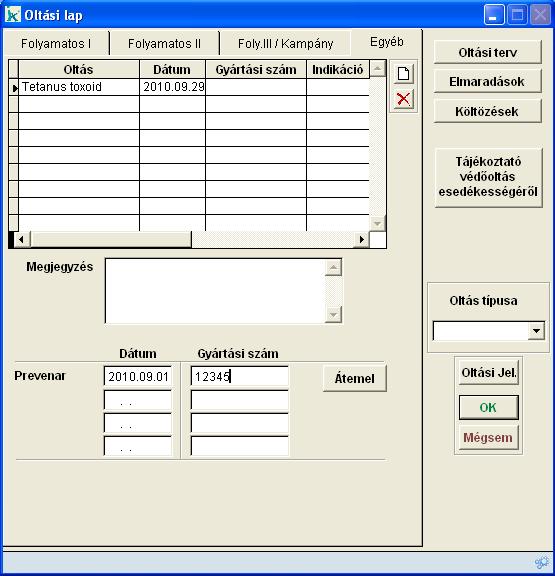Confirm with the green OK button
555x576 pixels.
click(489, 407)
